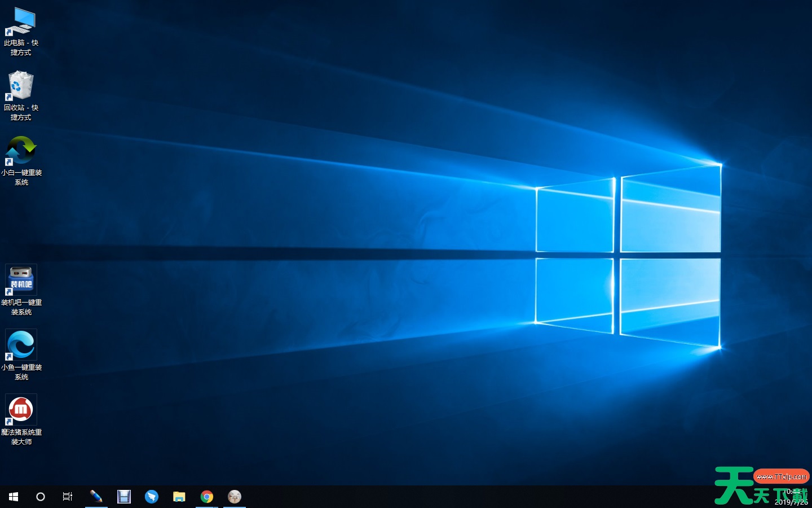Open File Explorer on the taskbar
Viewport: 812px width, 508px height.
coord(179,497)
